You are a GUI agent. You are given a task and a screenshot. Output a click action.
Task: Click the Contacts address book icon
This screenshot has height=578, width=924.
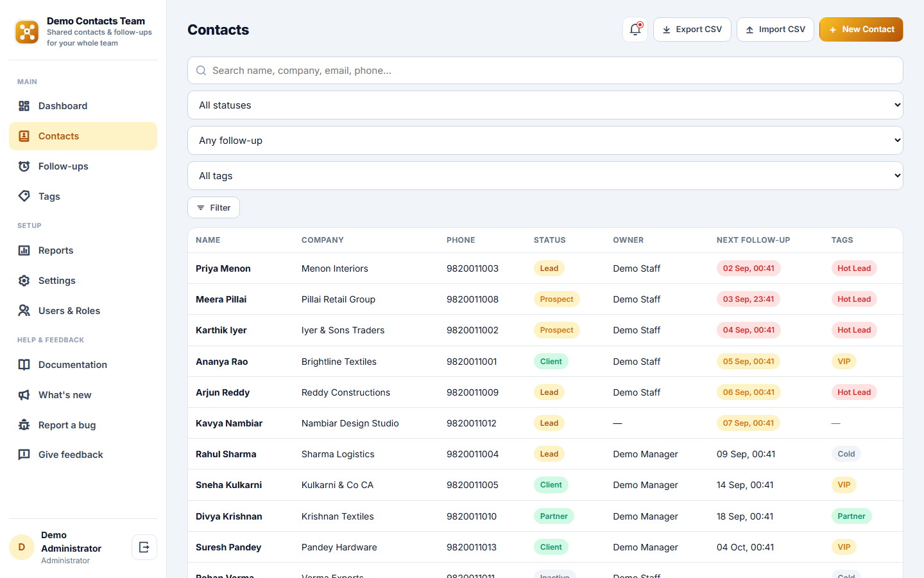[x=24, y=136]
